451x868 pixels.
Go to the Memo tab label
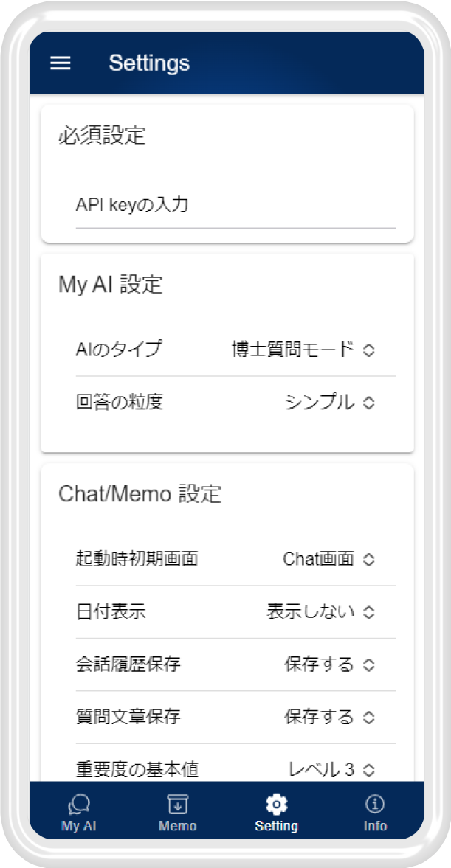[177, 826]
